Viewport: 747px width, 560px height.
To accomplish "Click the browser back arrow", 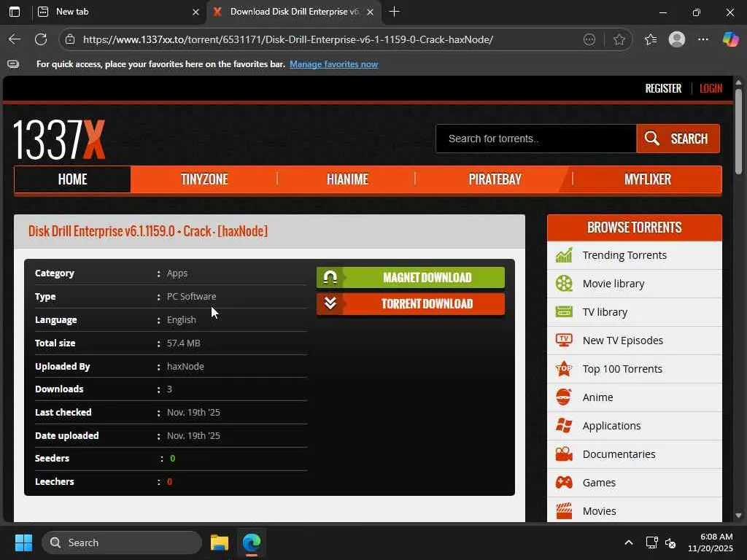I will 15,39.
